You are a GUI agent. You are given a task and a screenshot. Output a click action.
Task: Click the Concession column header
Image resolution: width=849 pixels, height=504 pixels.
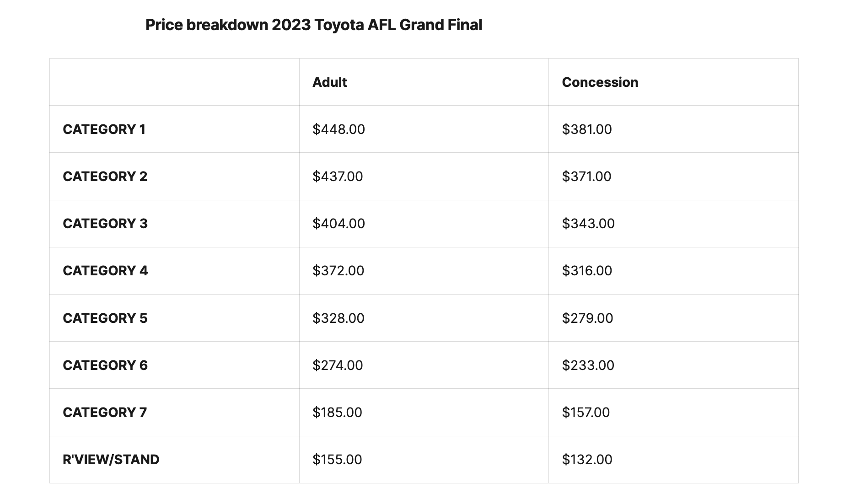(600, 82)
